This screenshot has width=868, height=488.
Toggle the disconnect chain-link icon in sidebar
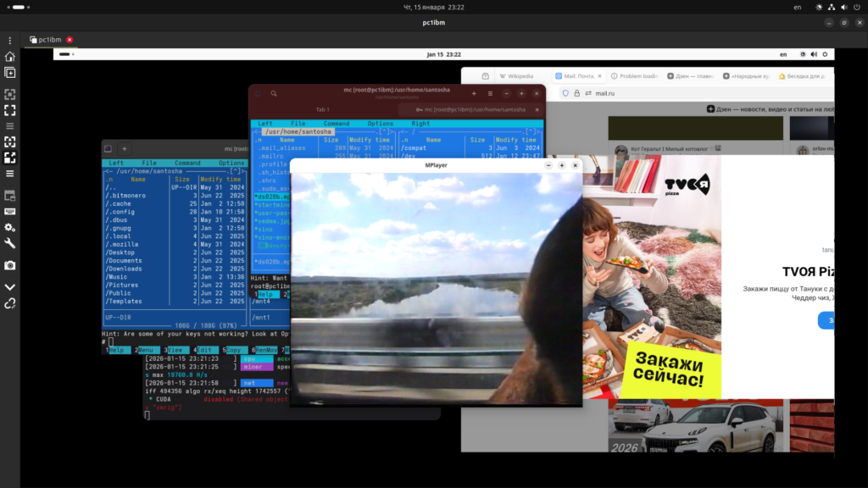coord(10,303)
